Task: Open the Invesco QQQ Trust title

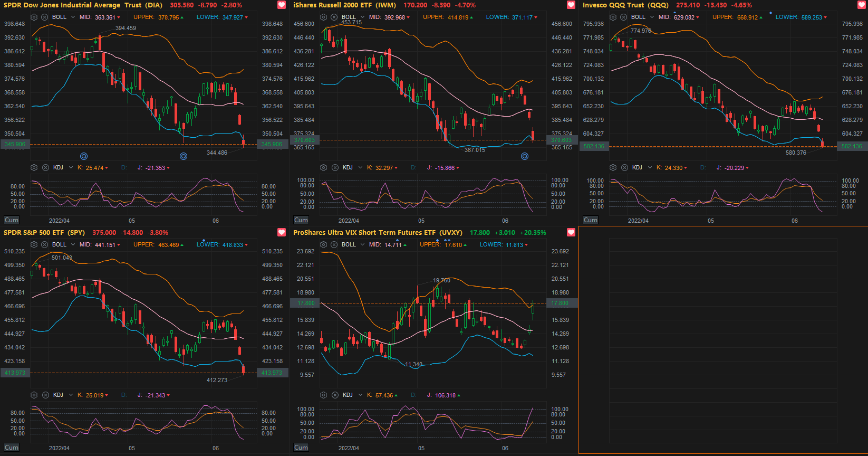Action: tap(625, 5)
